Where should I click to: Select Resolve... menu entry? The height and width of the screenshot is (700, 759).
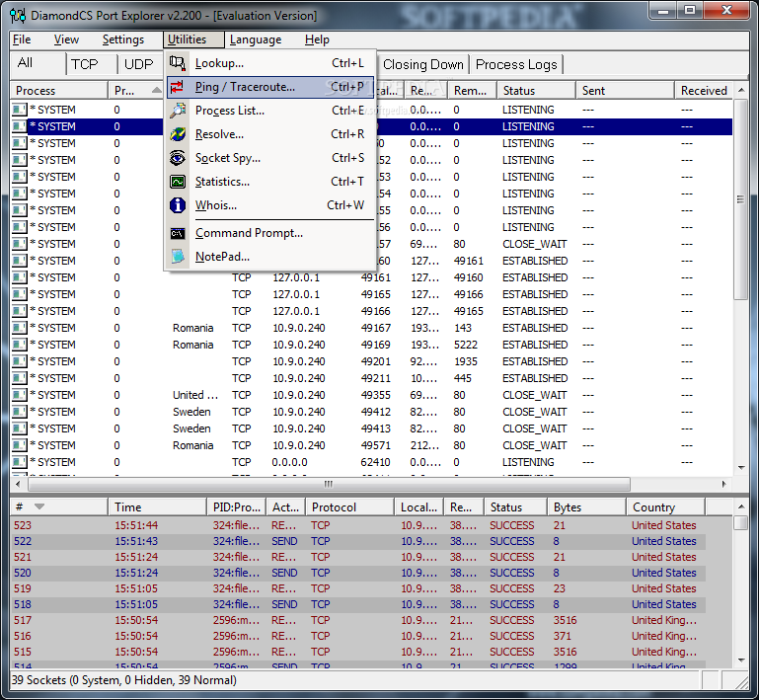click(270, 134)
